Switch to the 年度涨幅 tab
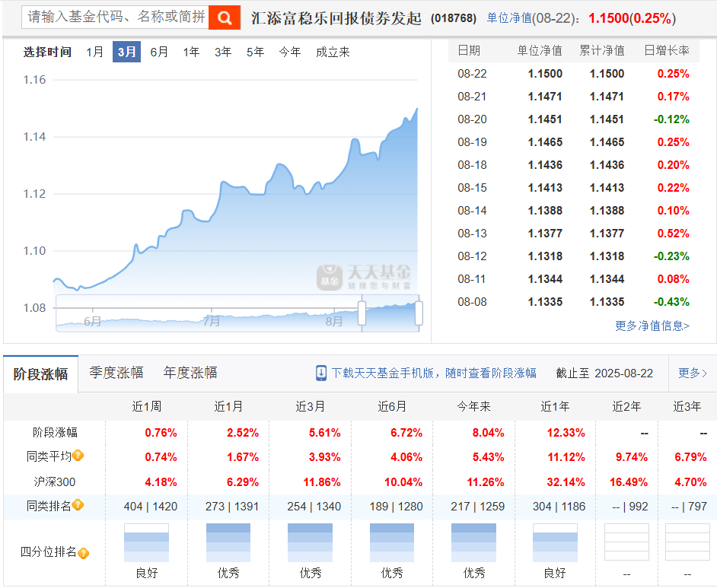 [190, 373]
